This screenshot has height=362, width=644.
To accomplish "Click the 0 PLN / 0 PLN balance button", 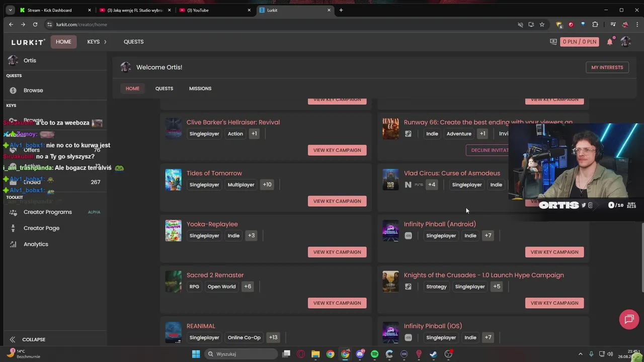I will pyautogui.click(x=579, y=42).
